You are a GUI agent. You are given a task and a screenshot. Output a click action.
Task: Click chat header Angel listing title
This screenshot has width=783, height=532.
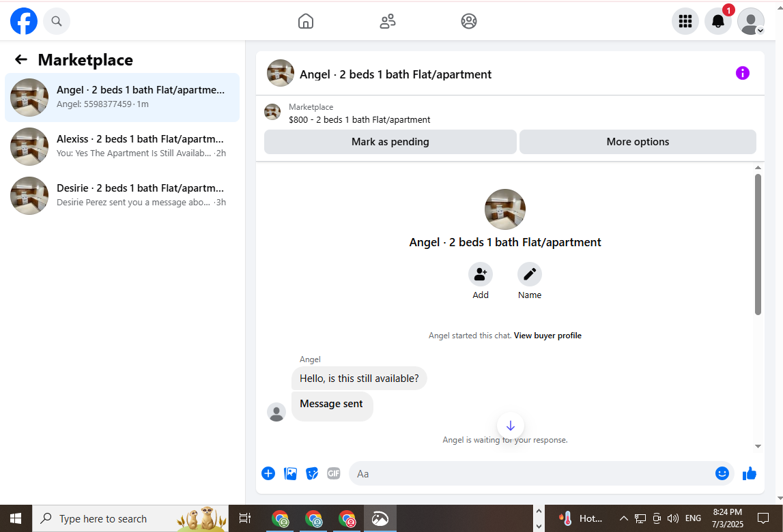395,74
